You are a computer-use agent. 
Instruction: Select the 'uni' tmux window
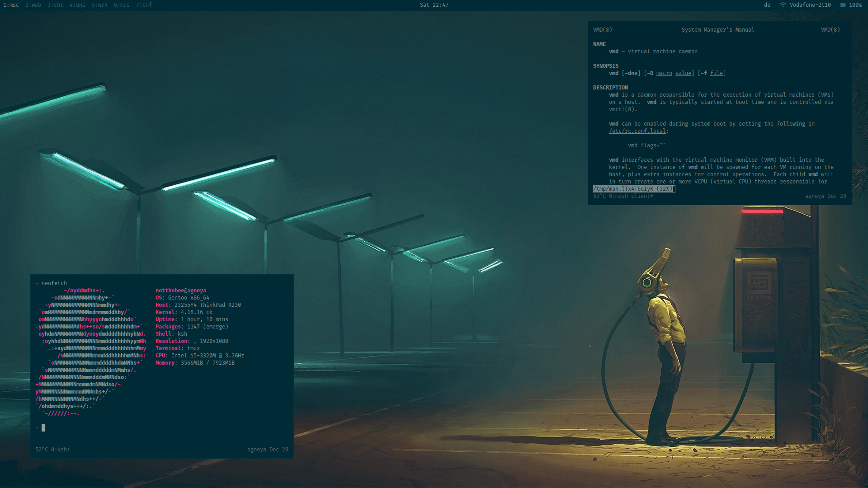(x=76, y=5)
